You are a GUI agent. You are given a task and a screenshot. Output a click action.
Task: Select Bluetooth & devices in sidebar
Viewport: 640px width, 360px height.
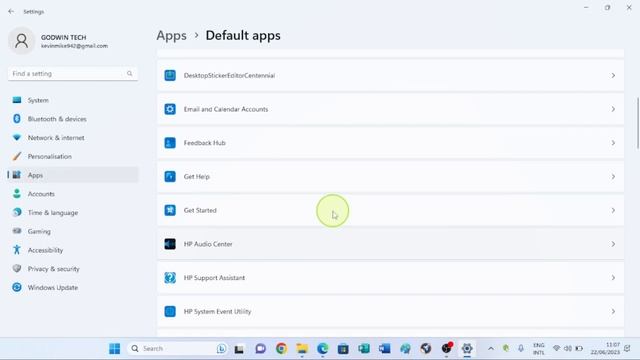(73, 119)
